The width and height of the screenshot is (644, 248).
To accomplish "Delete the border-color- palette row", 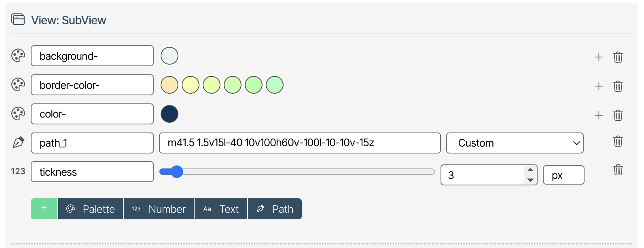I will pyautogui.click(x=618, y=86).
